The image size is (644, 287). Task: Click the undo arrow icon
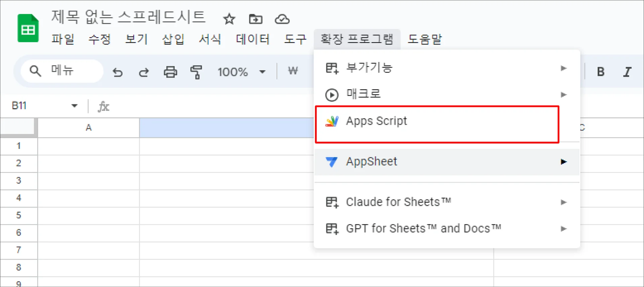click(117, 72)
